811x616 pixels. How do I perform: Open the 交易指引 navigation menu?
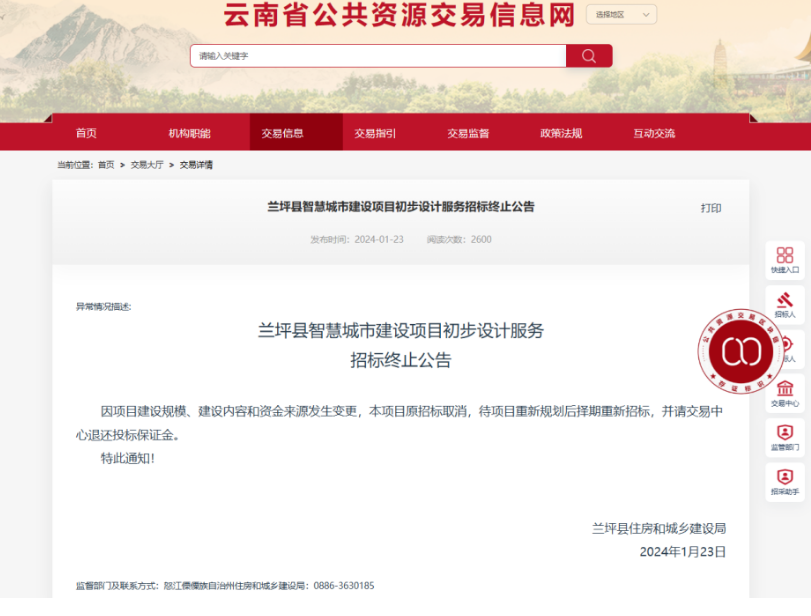pos(375,133)
